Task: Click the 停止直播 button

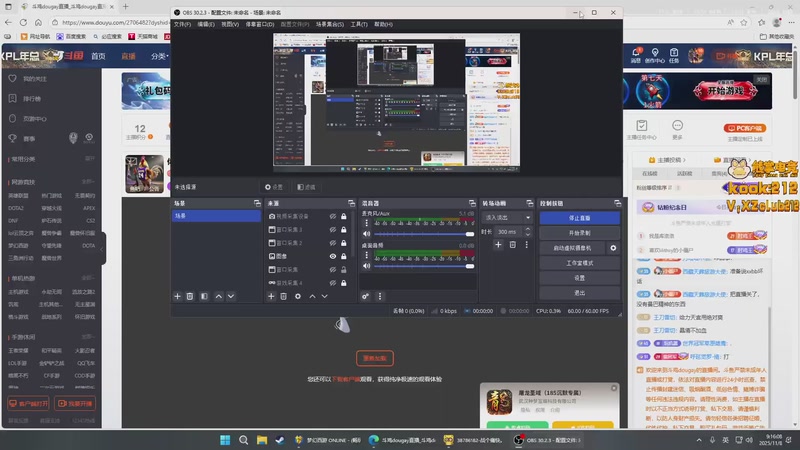Action: [580, 218]
